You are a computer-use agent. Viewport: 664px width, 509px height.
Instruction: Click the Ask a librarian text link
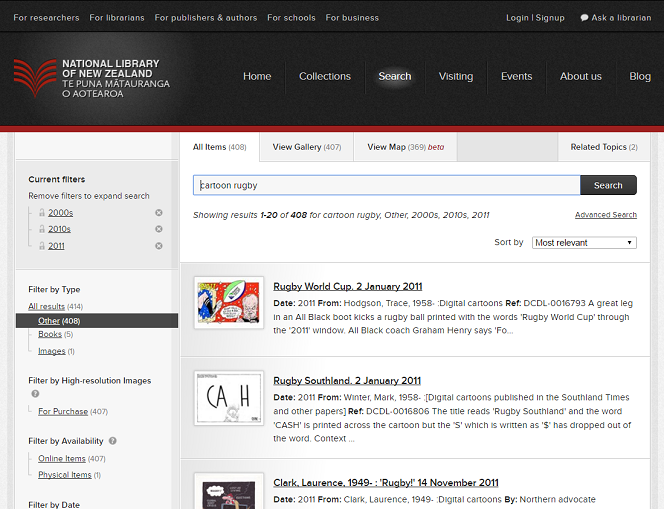coord(621,18)
